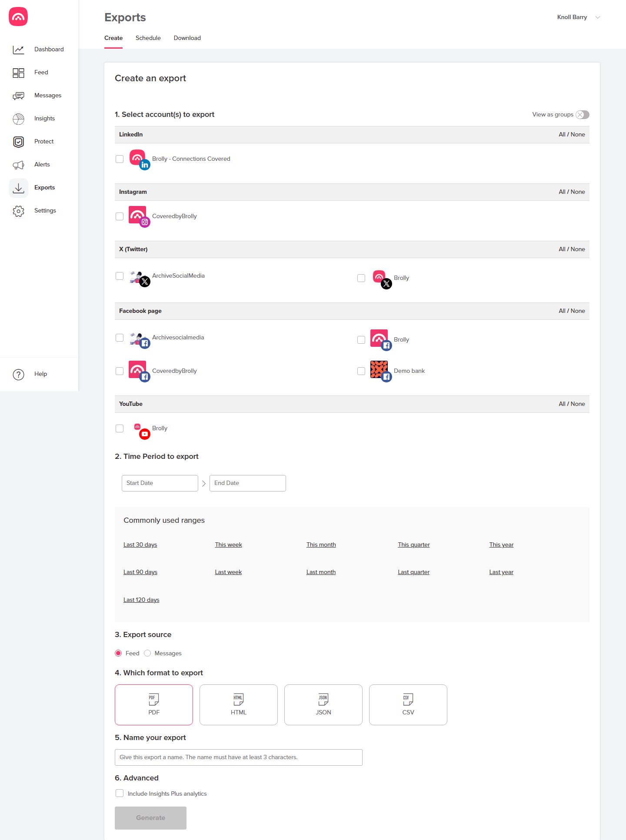Click the Last 30 days range
This screenshot has width=626, height=840.
(140, 545)
